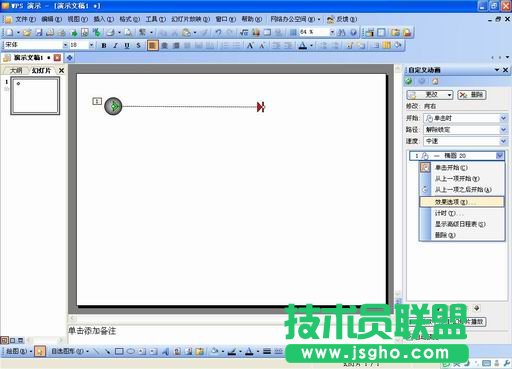Switch to the 大纲 outline tab
The height and width of the screenshot is (369, 512).
(16, 71)
